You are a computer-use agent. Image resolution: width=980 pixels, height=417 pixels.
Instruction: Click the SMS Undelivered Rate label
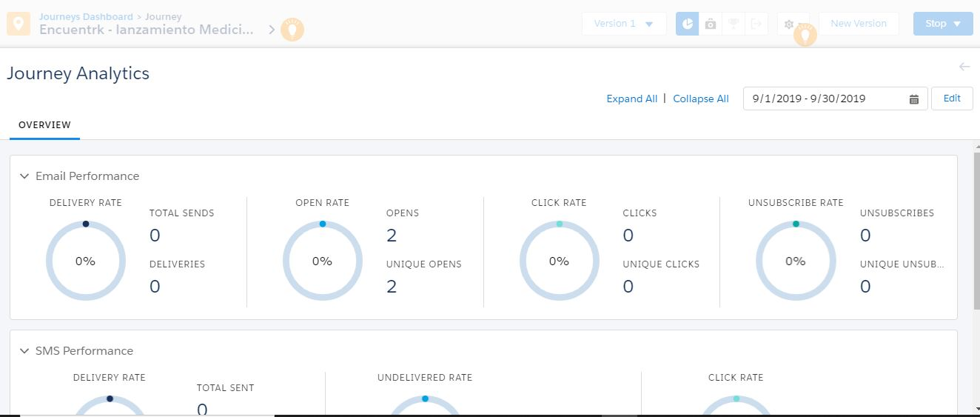pos(425,378)
